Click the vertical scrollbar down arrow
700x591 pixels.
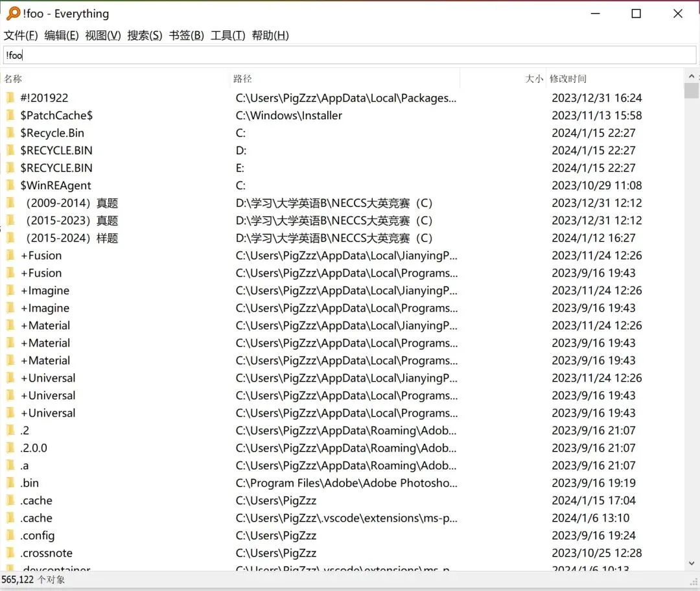click(692, 563)
